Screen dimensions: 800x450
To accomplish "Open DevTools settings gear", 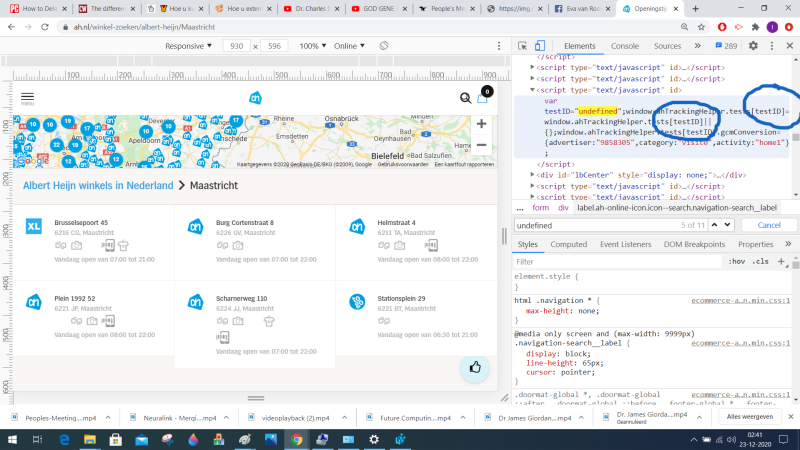I will tap(753, 46).
